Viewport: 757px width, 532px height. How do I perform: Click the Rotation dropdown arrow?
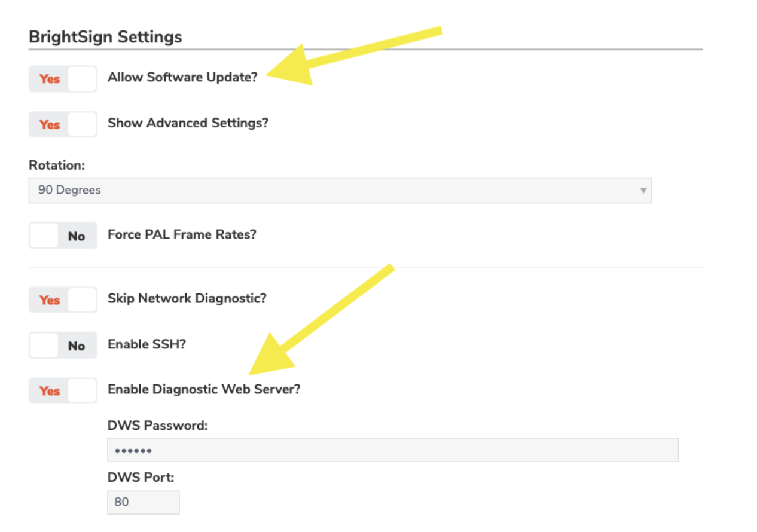pos(643,191)
